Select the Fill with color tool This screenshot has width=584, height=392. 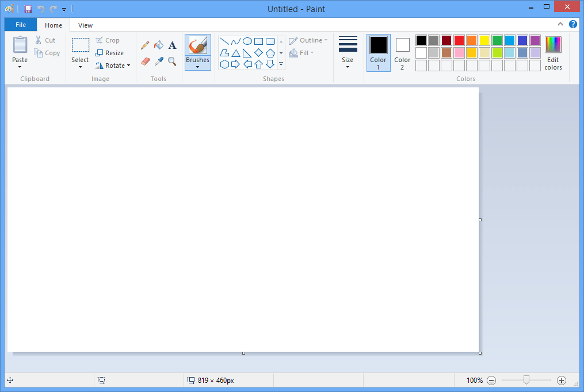pos(159,44)
